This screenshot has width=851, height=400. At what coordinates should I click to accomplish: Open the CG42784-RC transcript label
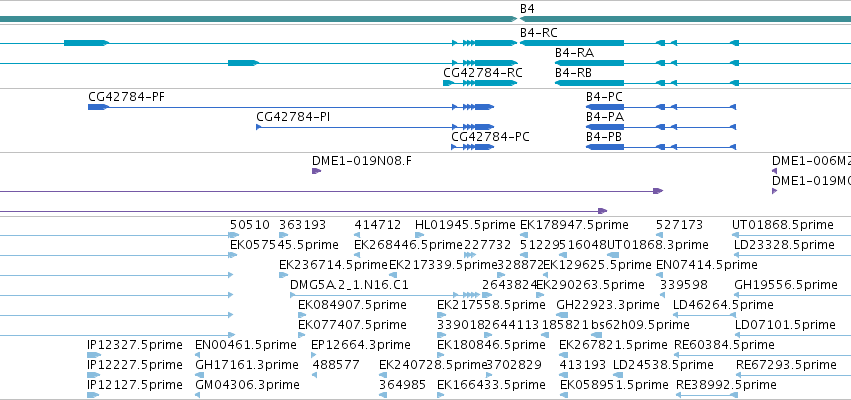coord(483,73)
